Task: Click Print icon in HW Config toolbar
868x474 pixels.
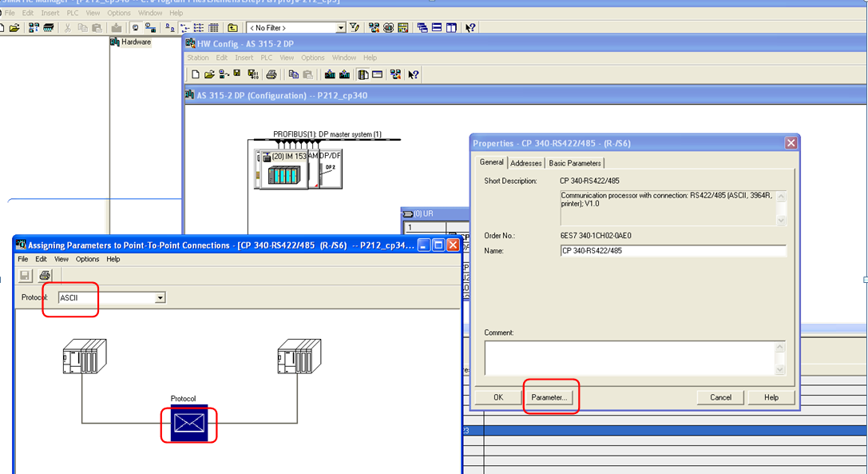Action: (x=271, y=74)
